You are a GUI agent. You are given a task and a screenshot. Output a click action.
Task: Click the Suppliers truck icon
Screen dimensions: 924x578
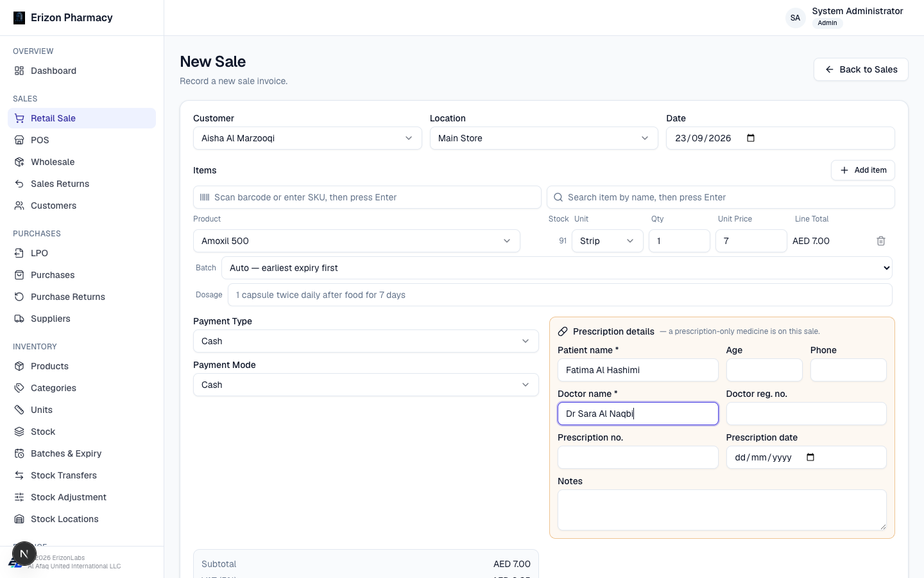pyautogui.click(x=19, y=319)
